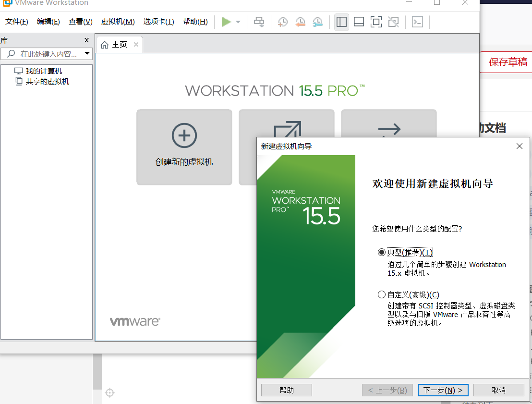
Task: Click the green Power On play icon
Action: [x=226, y=22]
